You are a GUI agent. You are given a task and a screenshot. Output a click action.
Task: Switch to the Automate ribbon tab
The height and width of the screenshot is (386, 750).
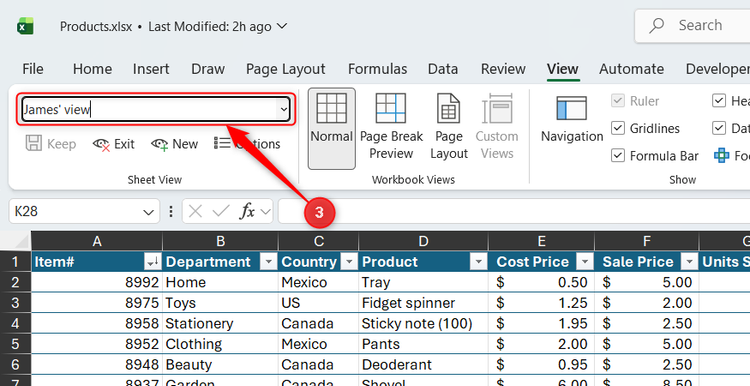coord(631,69)
